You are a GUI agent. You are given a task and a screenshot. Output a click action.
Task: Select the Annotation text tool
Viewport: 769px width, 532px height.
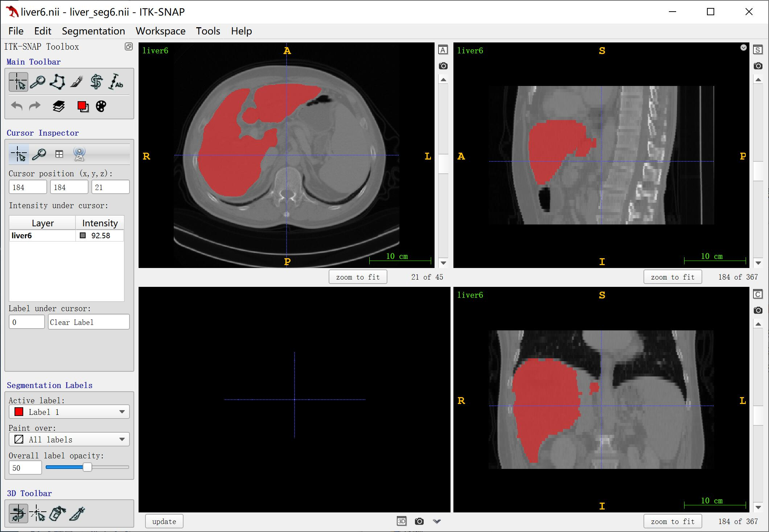(x=116, y=82)
